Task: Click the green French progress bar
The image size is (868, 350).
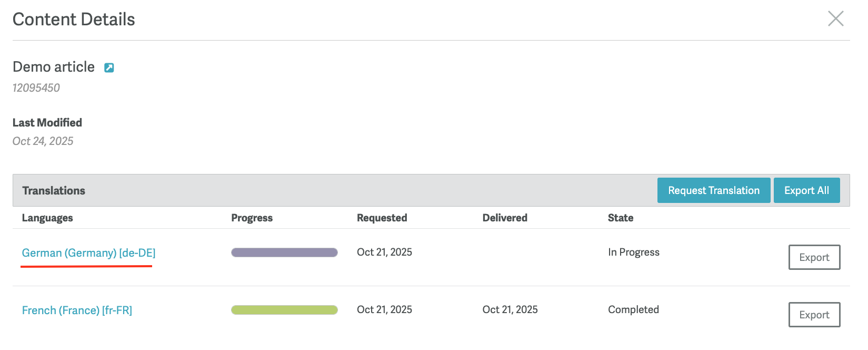Action: (x=284, y=310)
